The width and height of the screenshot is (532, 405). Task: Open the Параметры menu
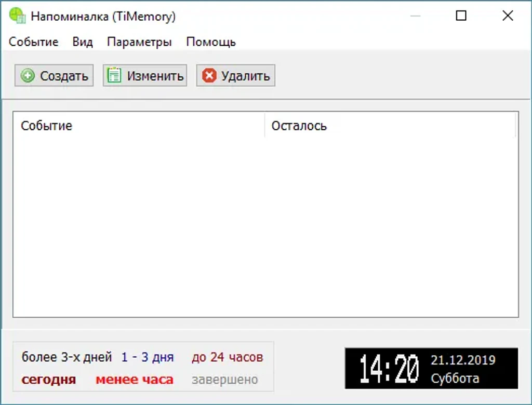(139, 42)
